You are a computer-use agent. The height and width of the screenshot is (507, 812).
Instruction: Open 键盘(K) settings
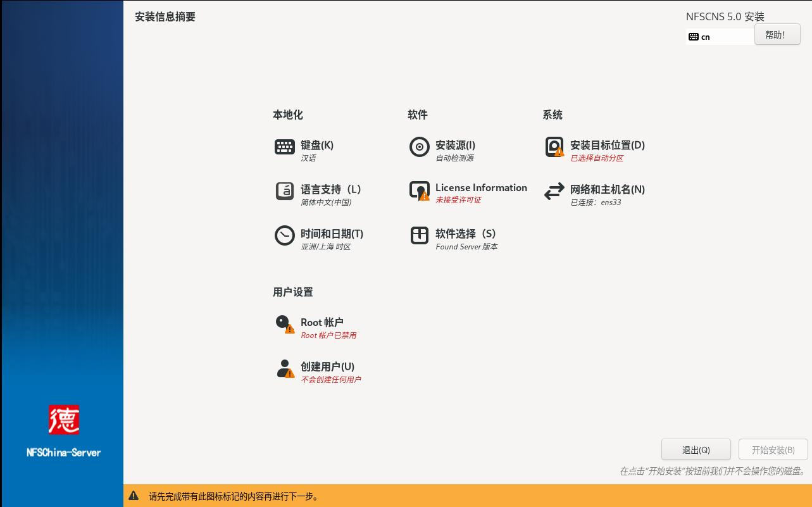[317, 145]
